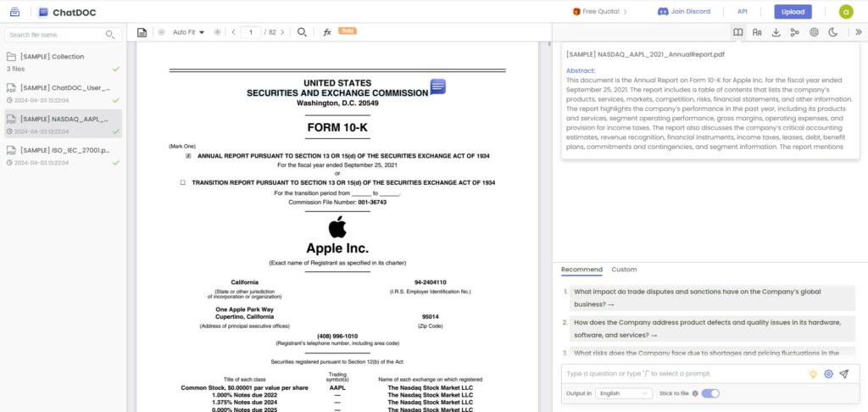Click the zoom out minus button
868x412 pixels.
tap(161, 32)
